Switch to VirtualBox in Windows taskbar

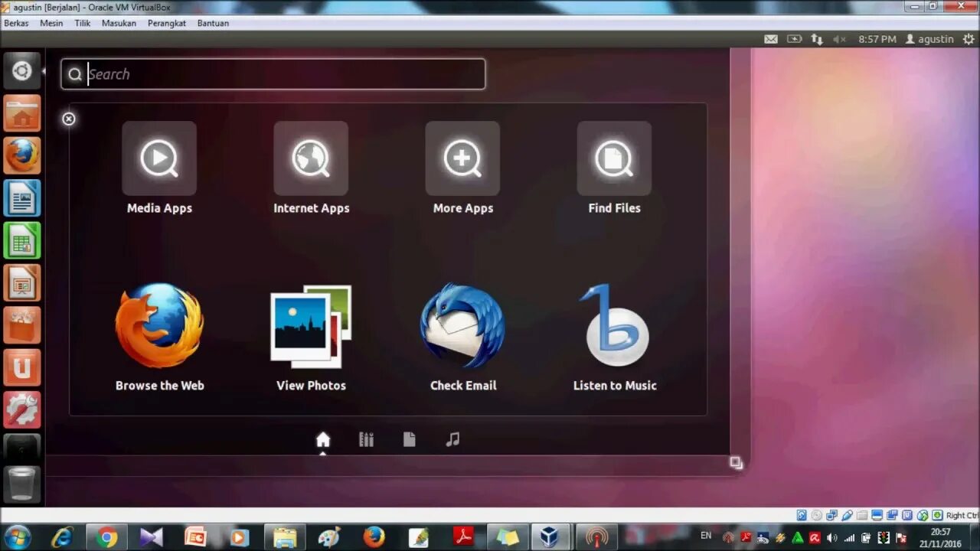(550, 537)
